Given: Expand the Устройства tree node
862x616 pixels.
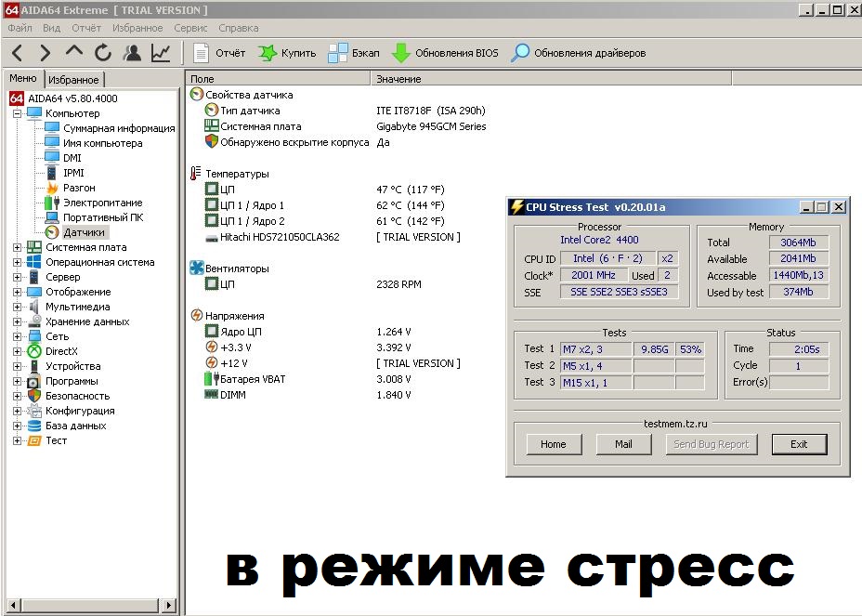Looking at the screenshot, I should point(17,366).
